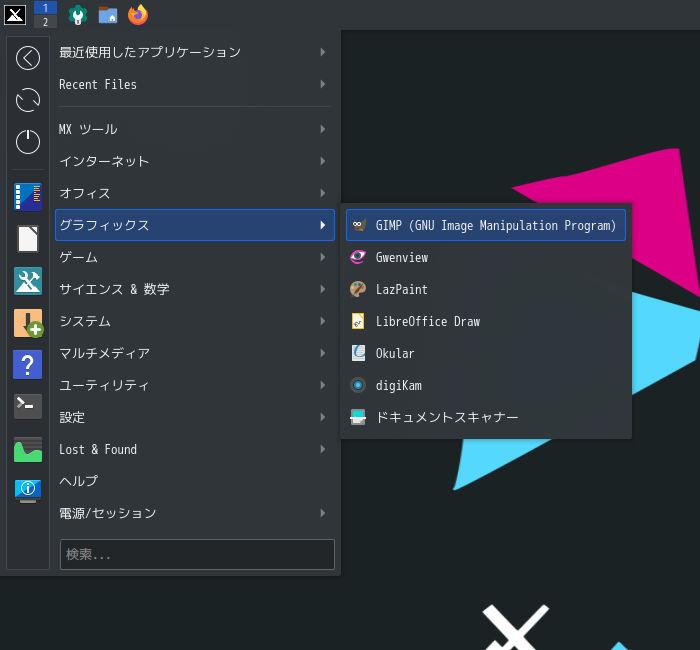Launch Okular from the graphics submenu
The width and height of the screenshot is (700, 650).
[486, 353]
